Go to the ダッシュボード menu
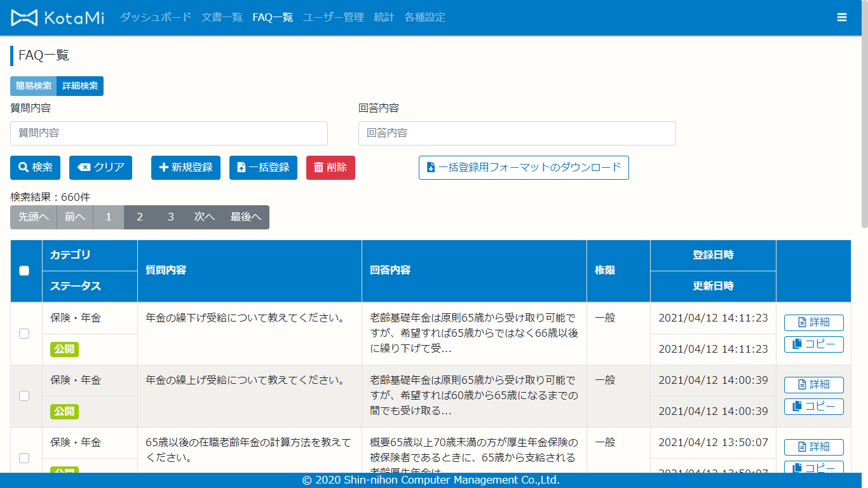The width and height of the screenshot is (868, 488). click(156, 18)
